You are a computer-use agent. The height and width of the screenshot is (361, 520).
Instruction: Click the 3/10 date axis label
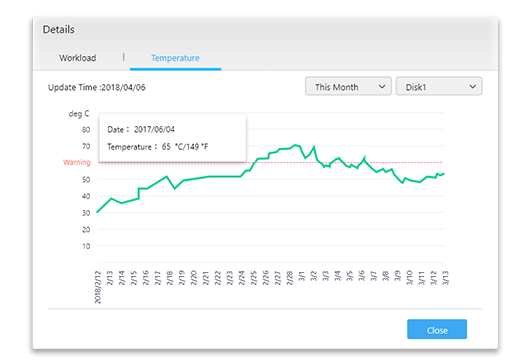point(409,278)
